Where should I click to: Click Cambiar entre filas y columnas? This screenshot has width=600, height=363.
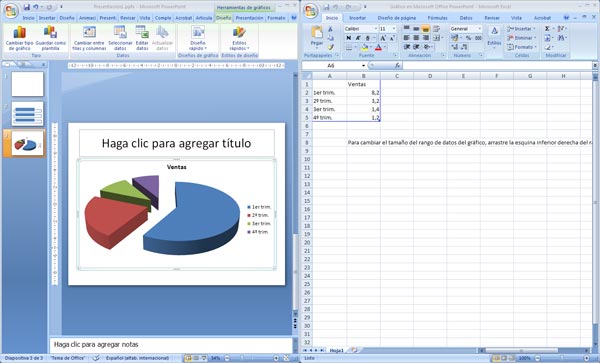(89, 38)
